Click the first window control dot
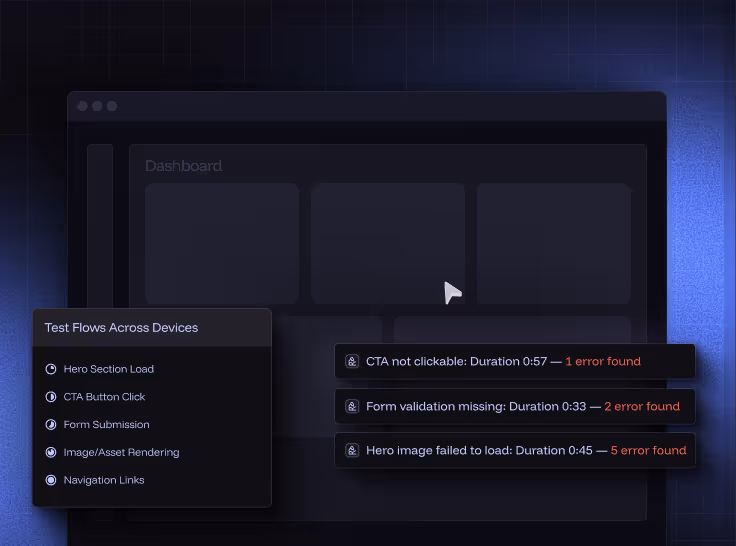736x546 pixels. click(x=83, y=106)
